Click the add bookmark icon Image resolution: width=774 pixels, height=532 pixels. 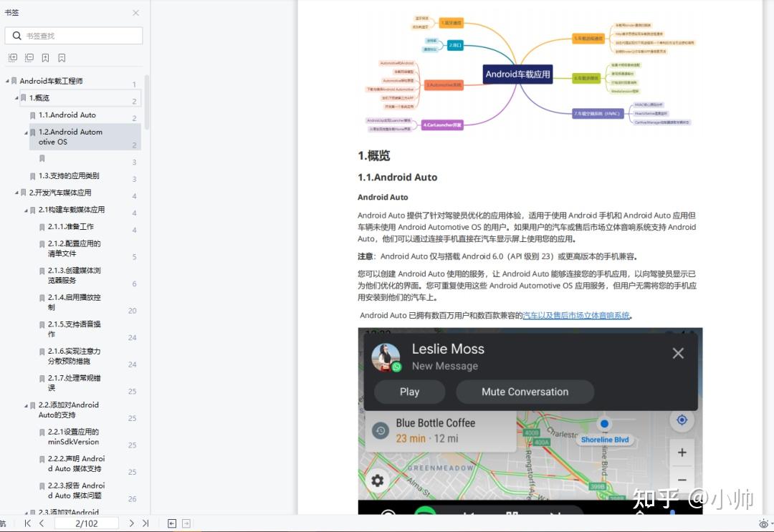coord(45,57)
